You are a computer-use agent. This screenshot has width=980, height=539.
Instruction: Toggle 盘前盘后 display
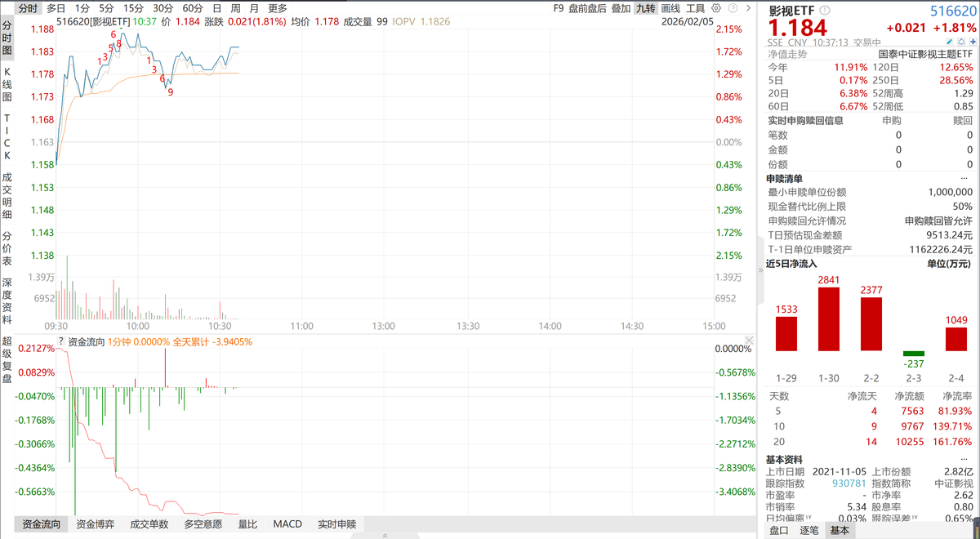click(x=587, y=8)
